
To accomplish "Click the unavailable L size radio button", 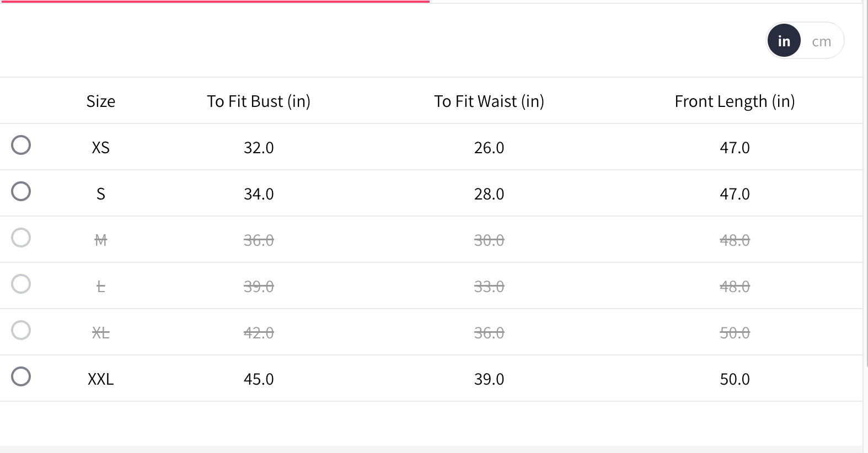I will point(21,284).
